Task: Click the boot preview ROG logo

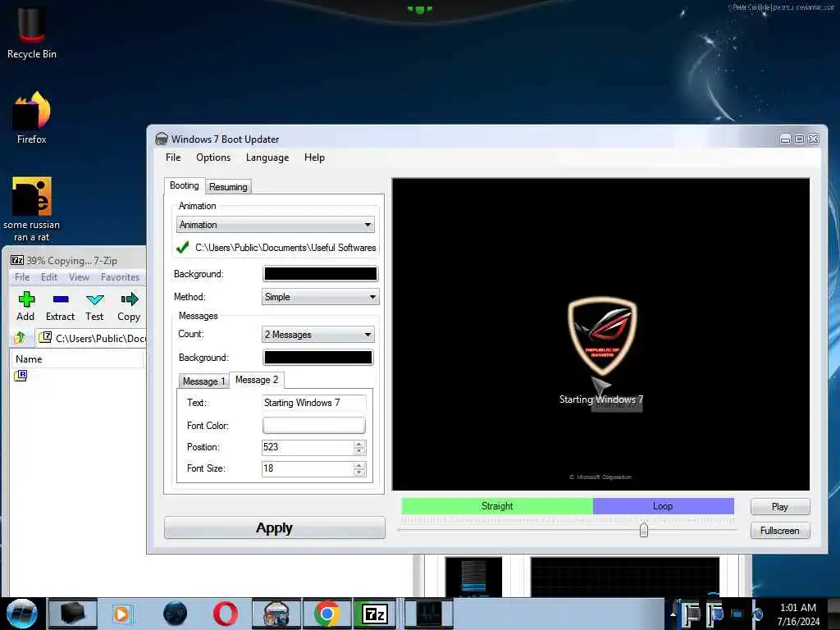Action: coord(602,336)
